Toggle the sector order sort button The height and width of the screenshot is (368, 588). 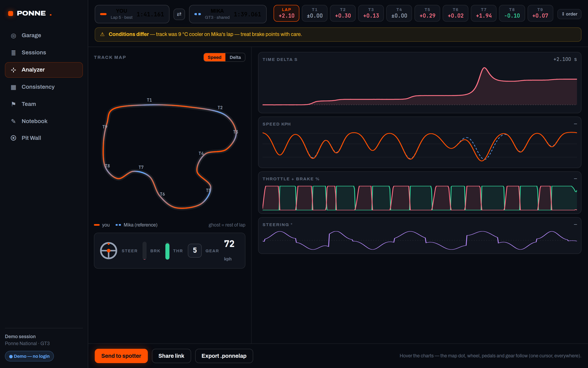(x=569, y=14)
